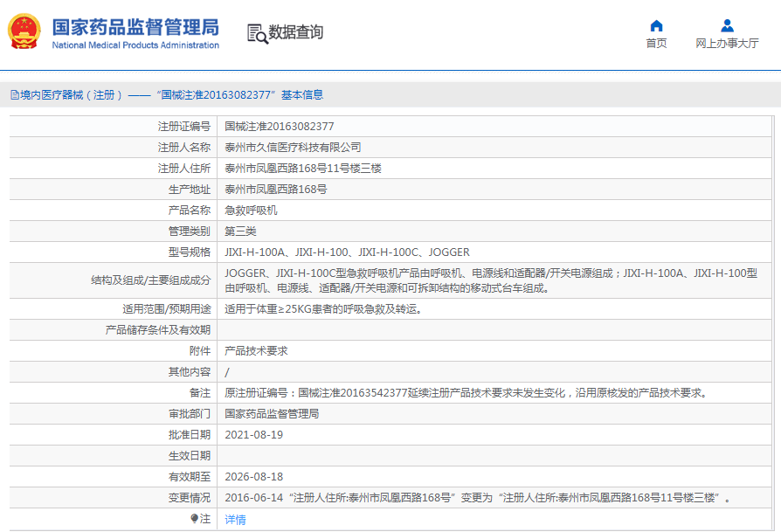
Task: Click the 数据查询 magnifier document icon
Action: [x=257, y=33]
